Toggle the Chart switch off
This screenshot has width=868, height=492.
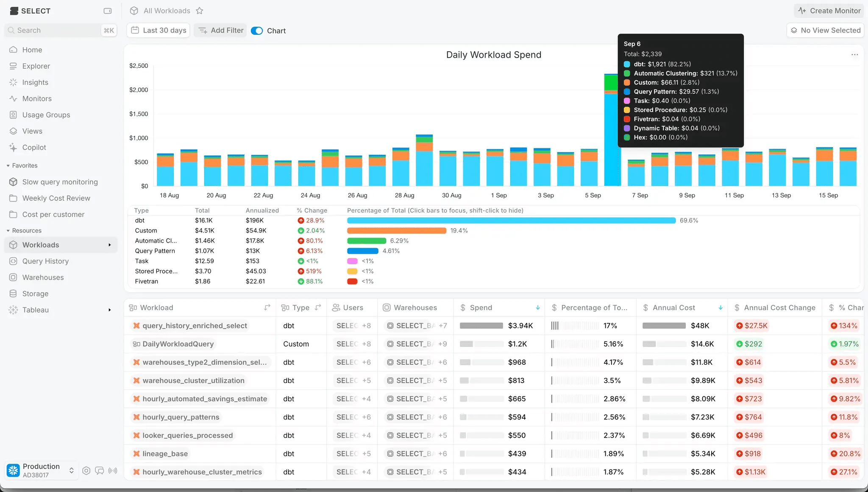point(257,31)
